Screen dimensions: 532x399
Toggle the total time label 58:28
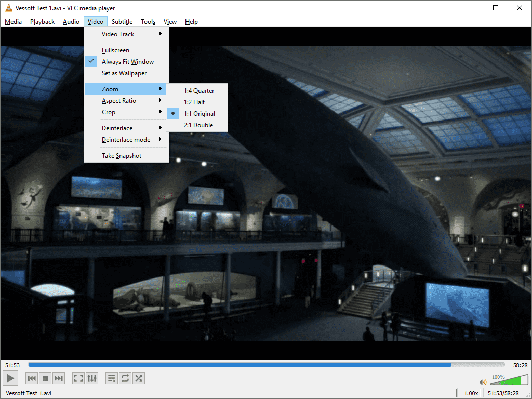point(520,365)
